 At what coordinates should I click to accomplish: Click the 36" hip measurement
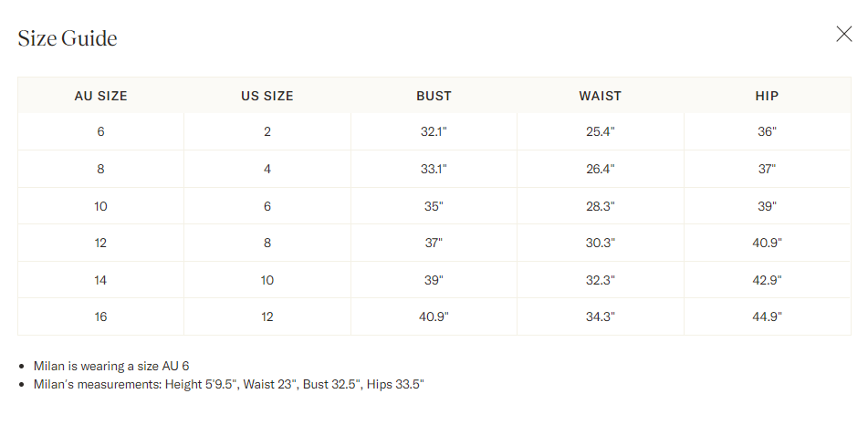click(767, 131)
